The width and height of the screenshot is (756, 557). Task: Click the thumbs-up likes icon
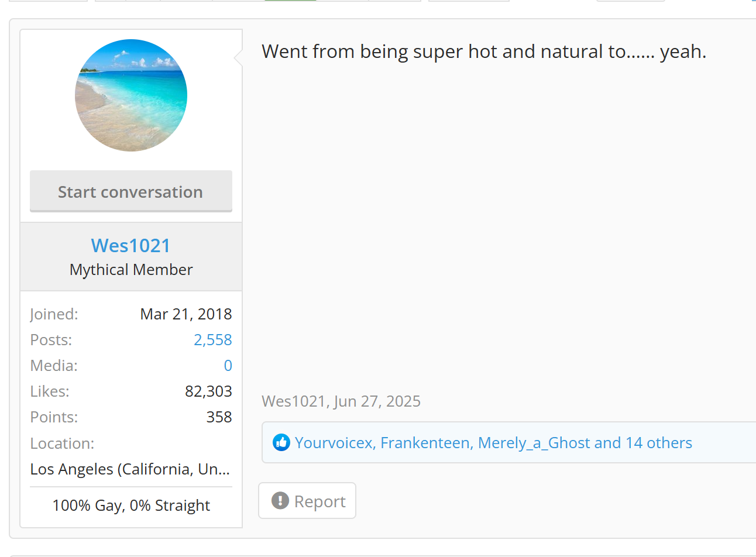(x=281, y=442)
